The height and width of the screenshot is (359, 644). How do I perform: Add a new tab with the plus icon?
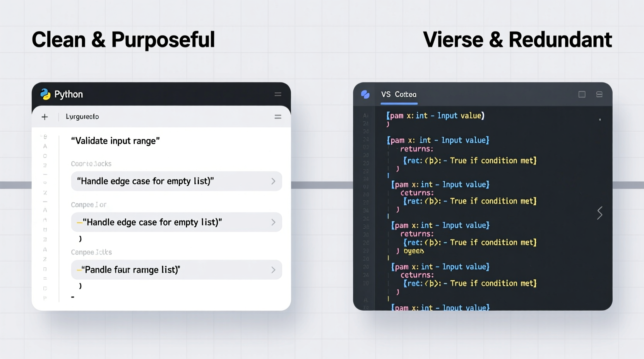click(x=45, y=117)
